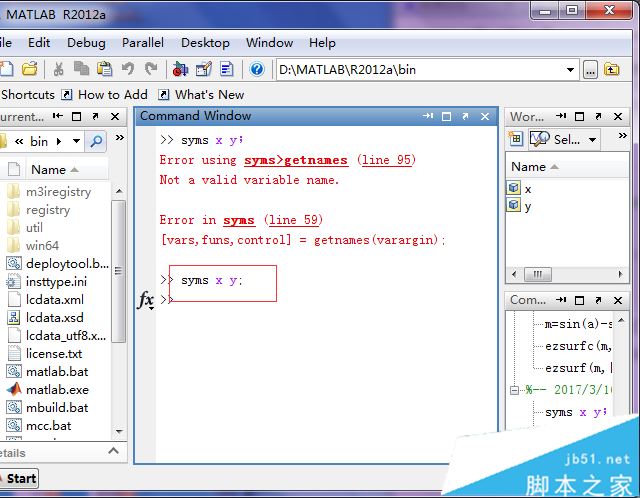Open the Help menu
640x498 pixels.
(322, 43)
